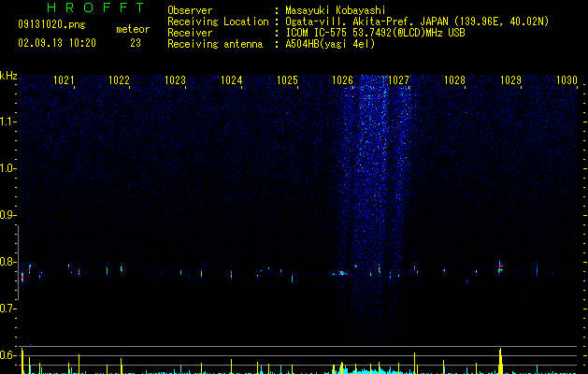Click antenna text A504HB(yagi 4el)
Viewport: 588px width, 374px height.
pyautogui.click(x=330, y=44)
